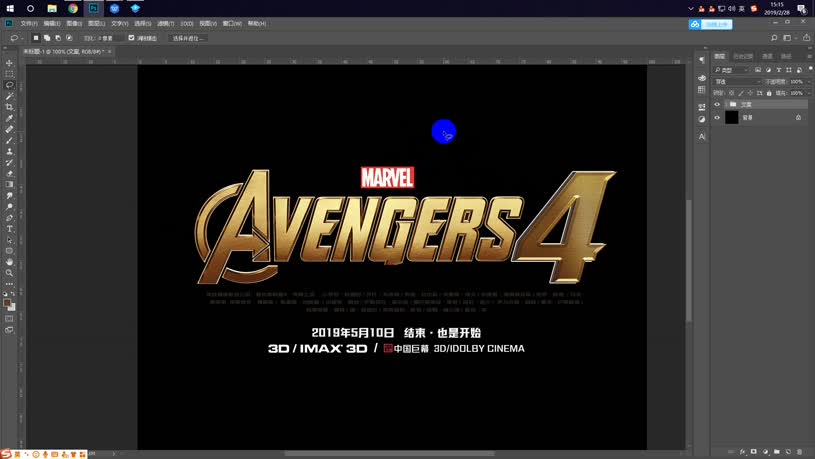Click the black background layer thumbnail

(x=732, y=117)
